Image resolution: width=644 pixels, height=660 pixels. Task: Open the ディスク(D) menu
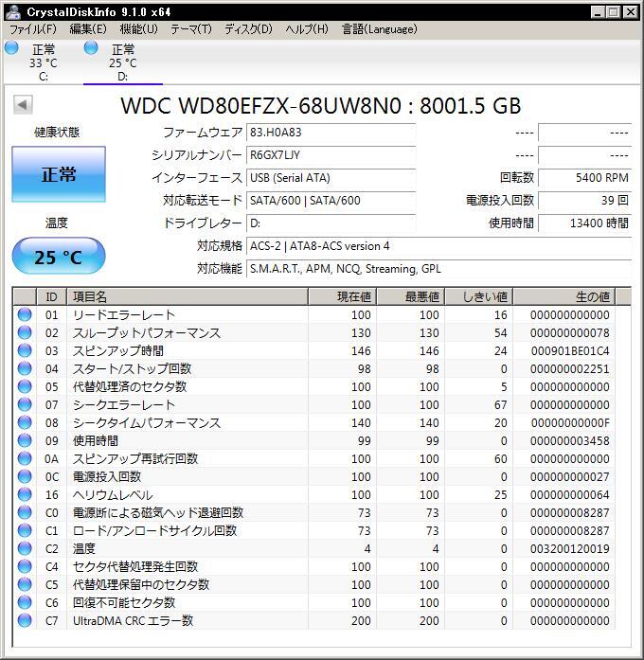(x=248, y=29)
